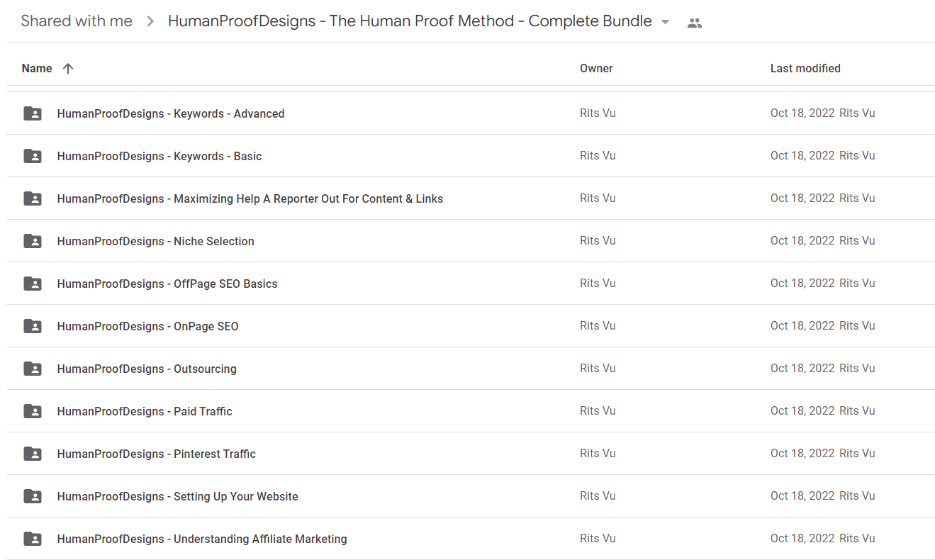Click the Complete Bundle breadcrumb title

coord(410,21)
